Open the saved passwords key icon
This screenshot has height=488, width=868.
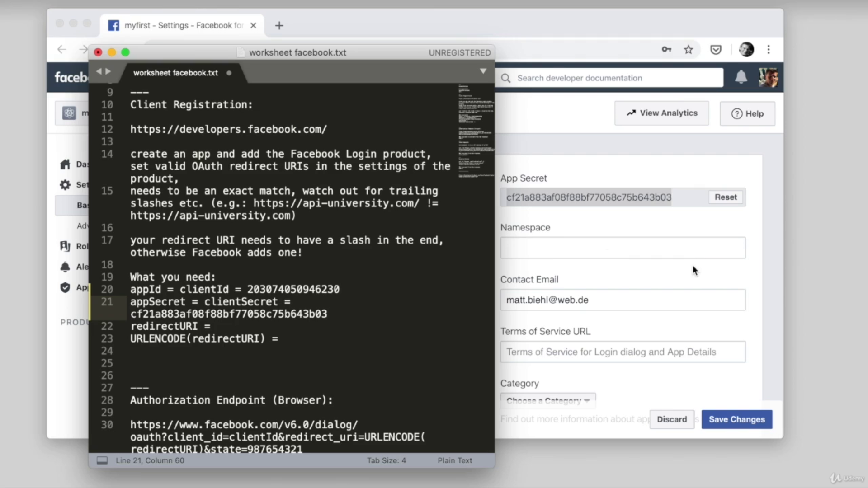(x=666, y=50)
